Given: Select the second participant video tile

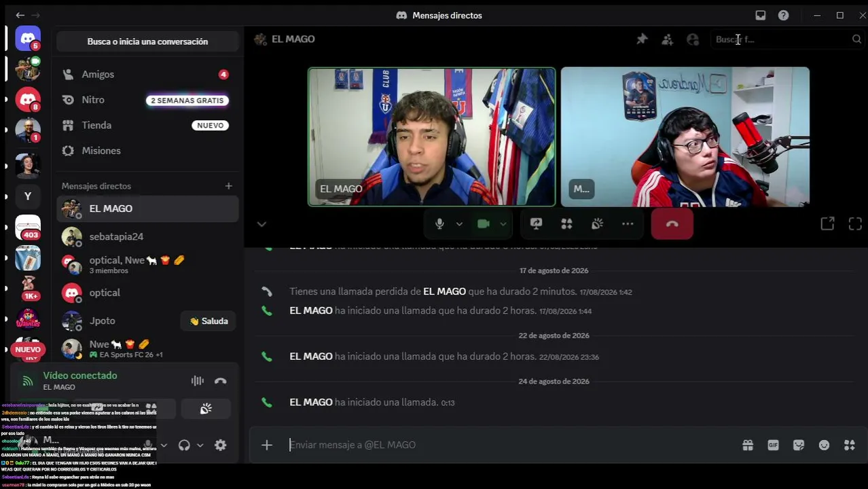Looking at the screenshot, I should click(685, 137).
